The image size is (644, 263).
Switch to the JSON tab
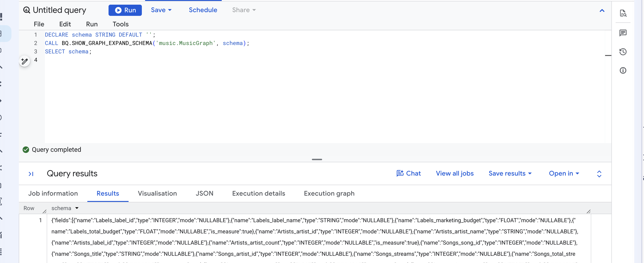click(204, 194)
